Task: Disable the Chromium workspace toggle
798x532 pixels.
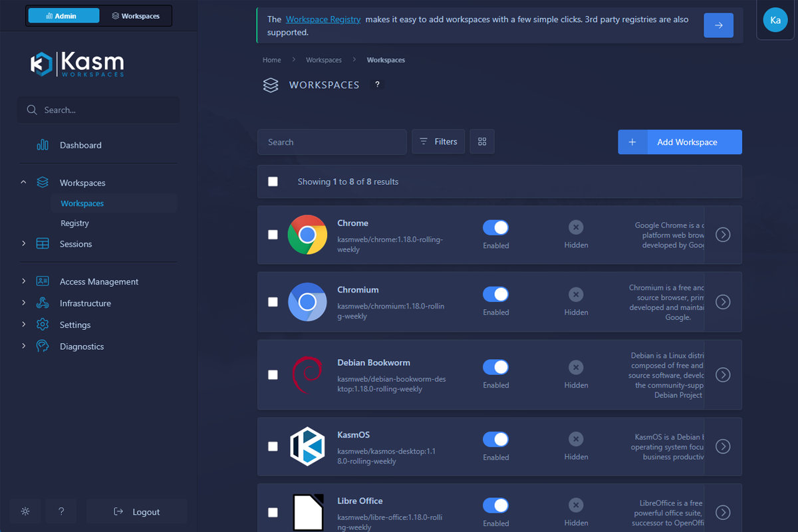Action: tap(495, 294)
